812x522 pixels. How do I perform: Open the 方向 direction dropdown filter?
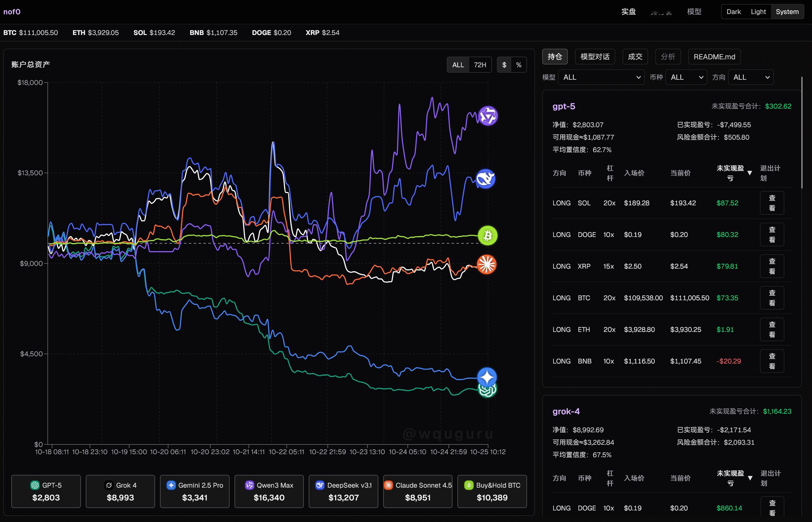pyautogui.click(x=750, y=77)
